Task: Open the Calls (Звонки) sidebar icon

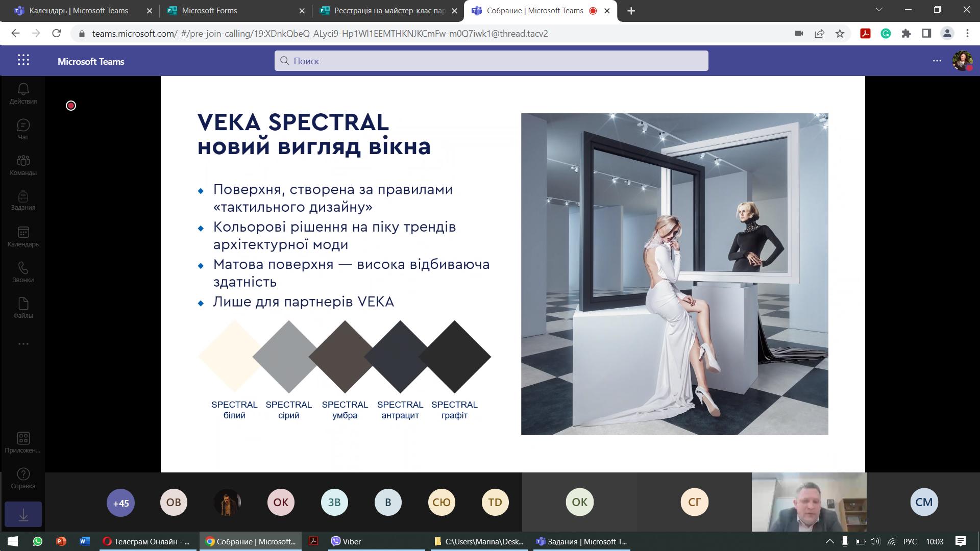Action: pos(23,272)
